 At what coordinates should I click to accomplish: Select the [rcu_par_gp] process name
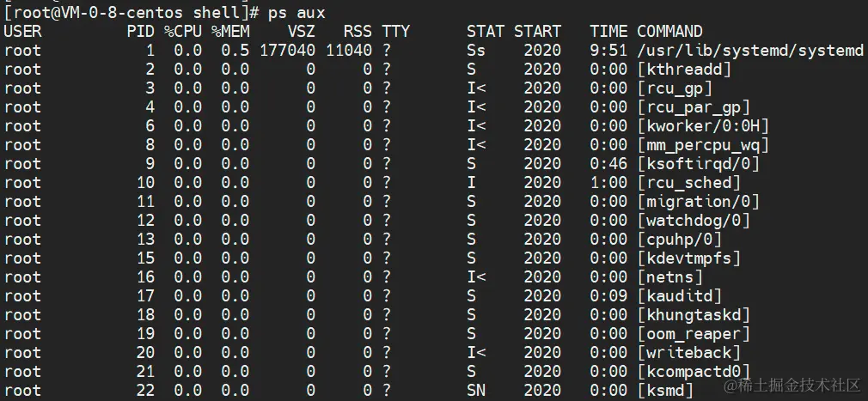[694, 107]
